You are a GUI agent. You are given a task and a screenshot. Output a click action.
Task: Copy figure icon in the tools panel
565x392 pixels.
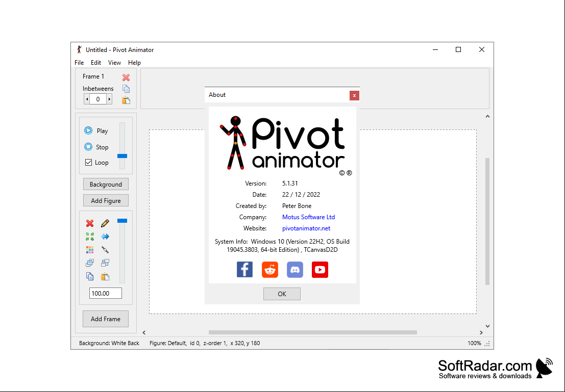[x=90, y=276]
